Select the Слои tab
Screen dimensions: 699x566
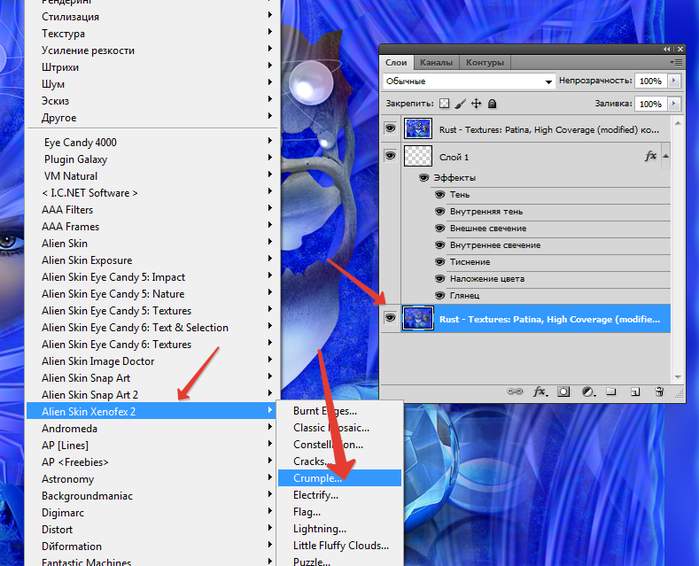396,62
